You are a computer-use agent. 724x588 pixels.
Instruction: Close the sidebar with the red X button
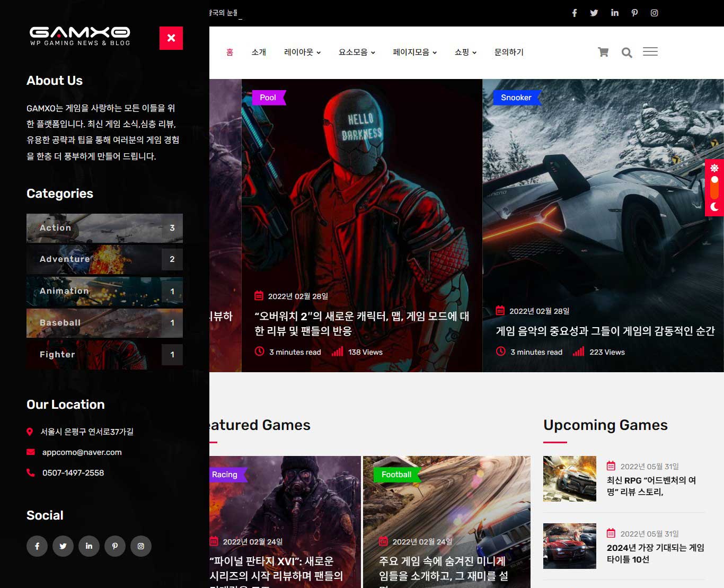point(171,38)
